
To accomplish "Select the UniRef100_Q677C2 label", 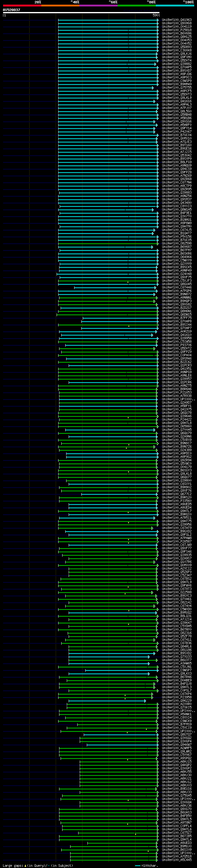I will click(x=177, y=494).
